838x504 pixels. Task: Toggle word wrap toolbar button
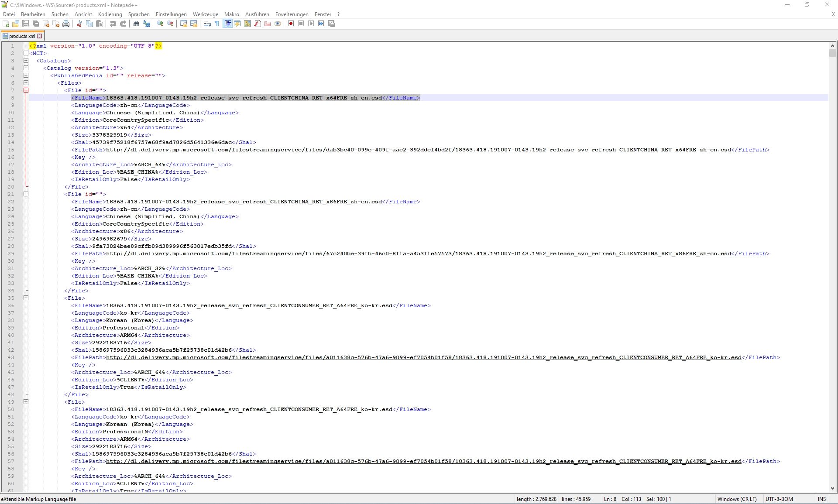pos(207,24)
